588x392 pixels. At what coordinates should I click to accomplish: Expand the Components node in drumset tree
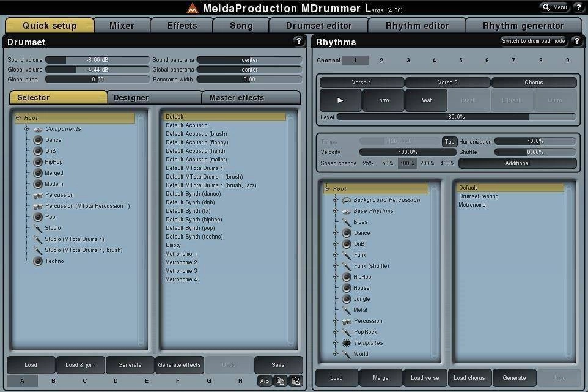click(27, 128)
